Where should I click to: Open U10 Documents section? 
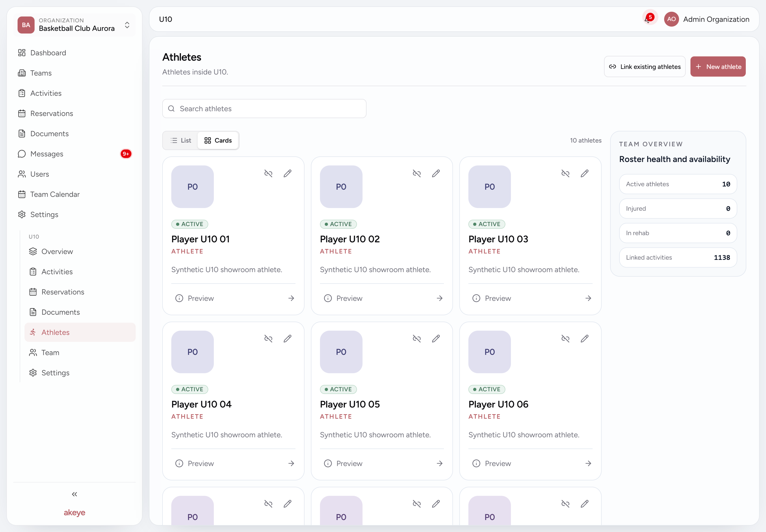pos(80,312)
